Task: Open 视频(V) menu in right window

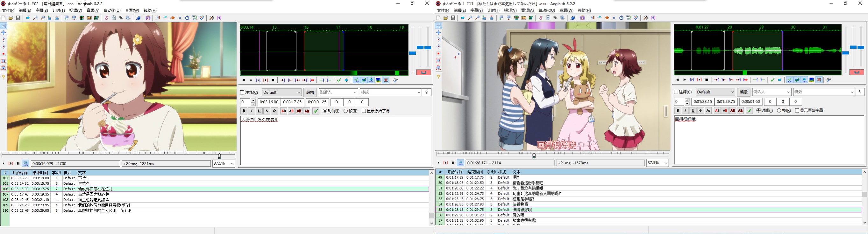Action: click(x=510, y=10)
